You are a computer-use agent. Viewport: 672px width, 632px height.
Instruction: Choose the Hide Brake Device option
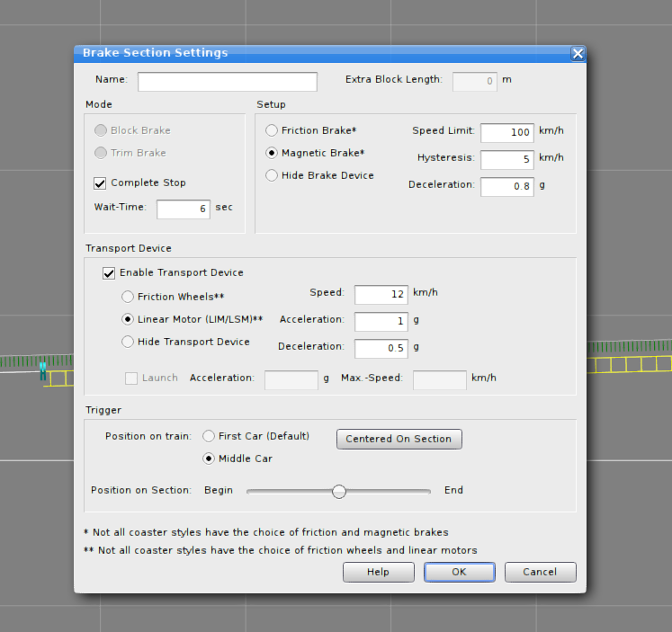(x=272, y=175)
